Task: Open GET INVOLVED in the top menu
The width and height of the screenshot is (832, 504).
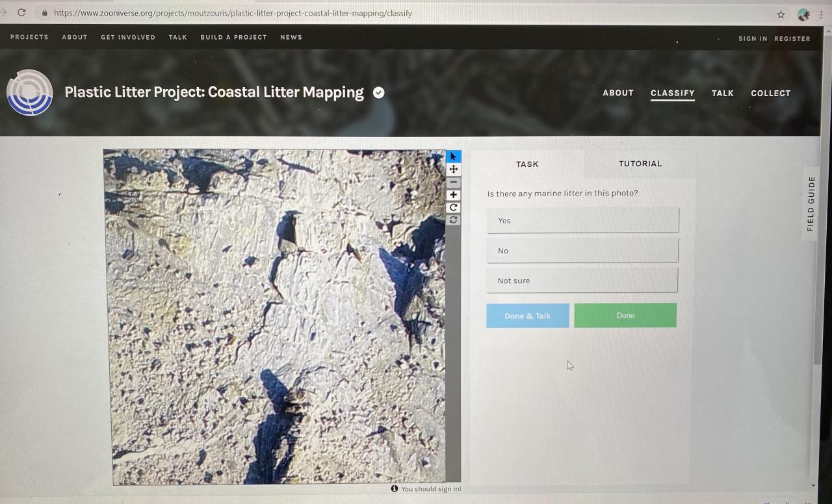Action: 128,37
